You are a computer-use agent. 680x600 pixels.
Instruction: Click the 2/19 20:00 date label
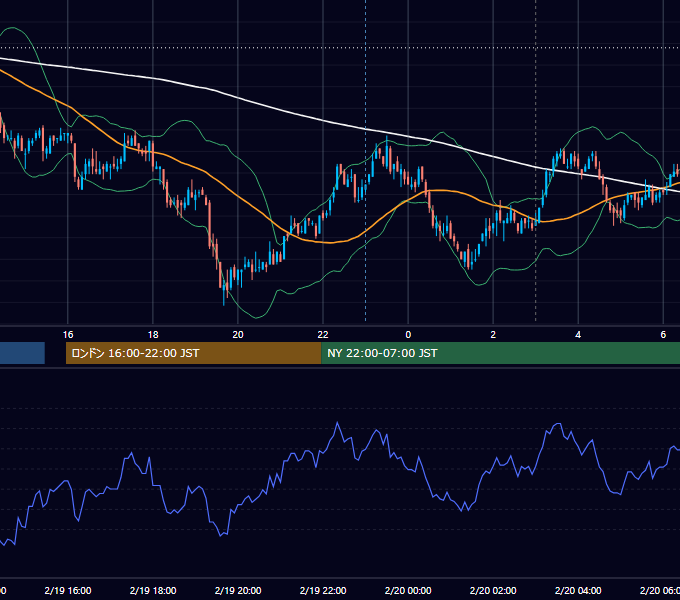[x=238, y=591]
